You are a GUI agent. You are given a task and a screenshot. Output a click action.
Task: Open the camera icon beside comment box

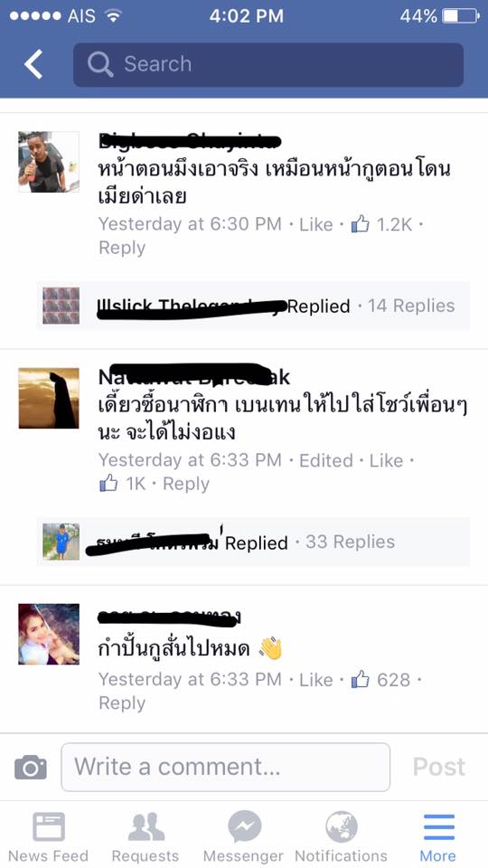[x=31, y=768]
